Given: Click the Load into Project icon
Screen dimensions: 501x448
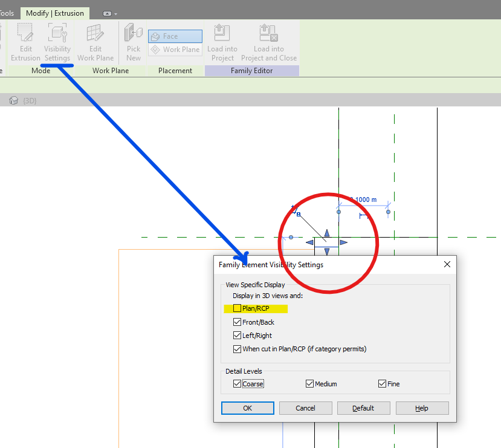Looking at the screenshot, I should tap(222, 33).
